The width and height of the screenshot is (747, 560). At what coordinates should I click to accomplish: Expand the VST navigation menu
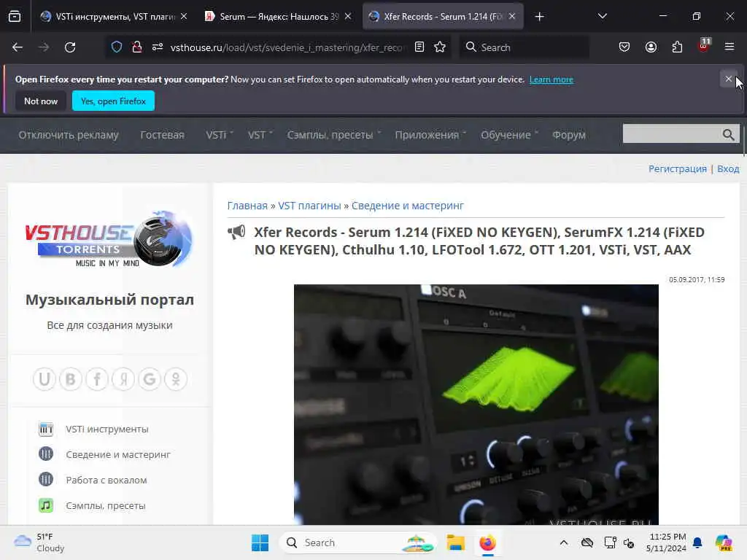point(260,135)
